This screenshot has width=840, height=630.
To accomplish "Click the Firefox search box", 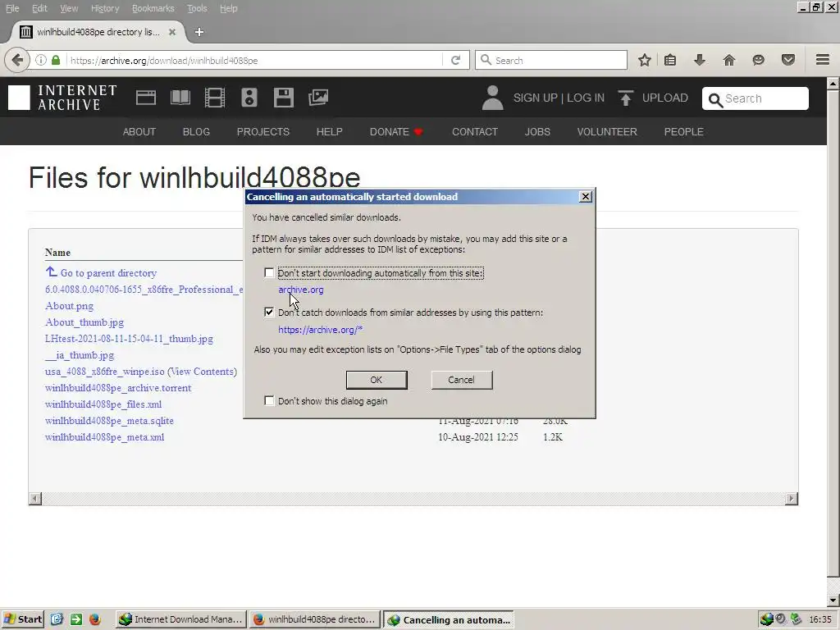I will (x=550, y=60).
